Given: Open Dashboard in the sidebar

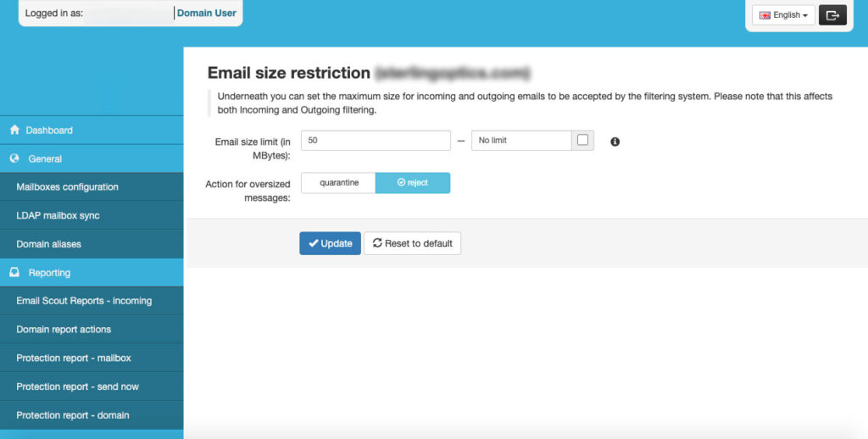Looking at the screenshot, I should [x=92, y=131].
